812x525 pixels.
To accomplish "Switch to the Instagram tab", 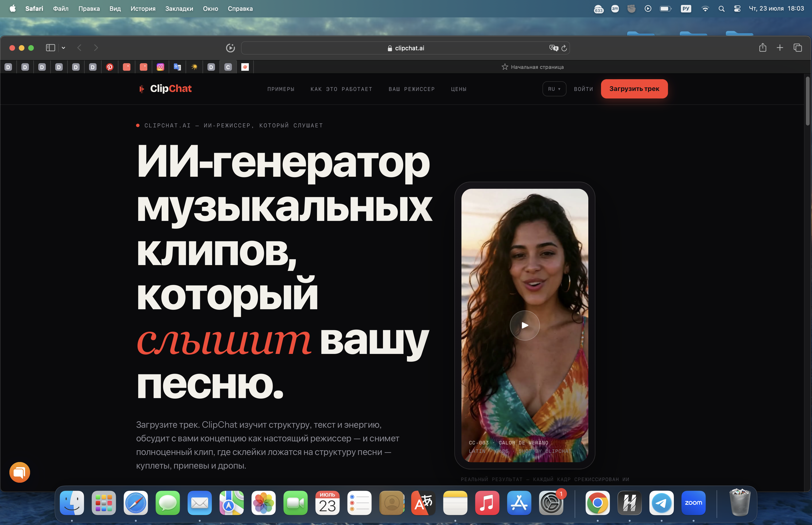I will 160,67.
